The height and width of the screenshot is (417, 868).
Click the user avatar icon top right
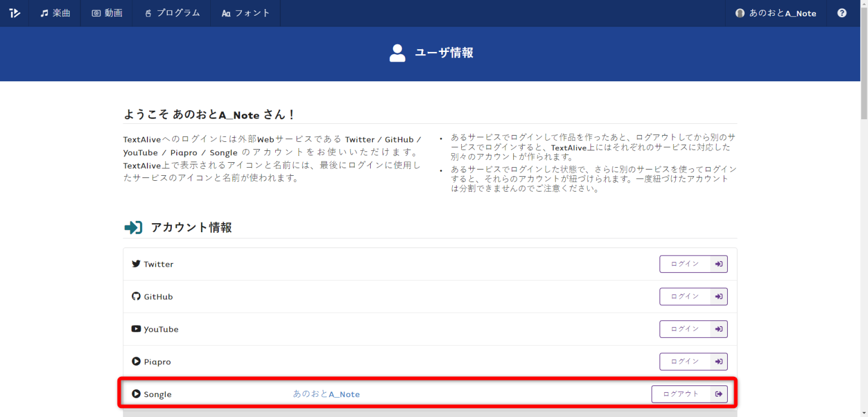tap(740, 12)
